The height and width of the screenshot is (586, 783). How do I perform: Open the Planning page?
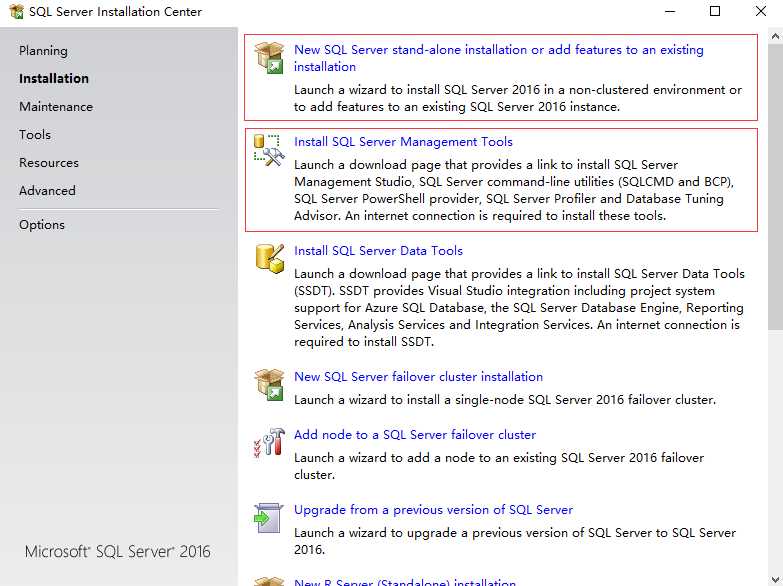(43, 50)
